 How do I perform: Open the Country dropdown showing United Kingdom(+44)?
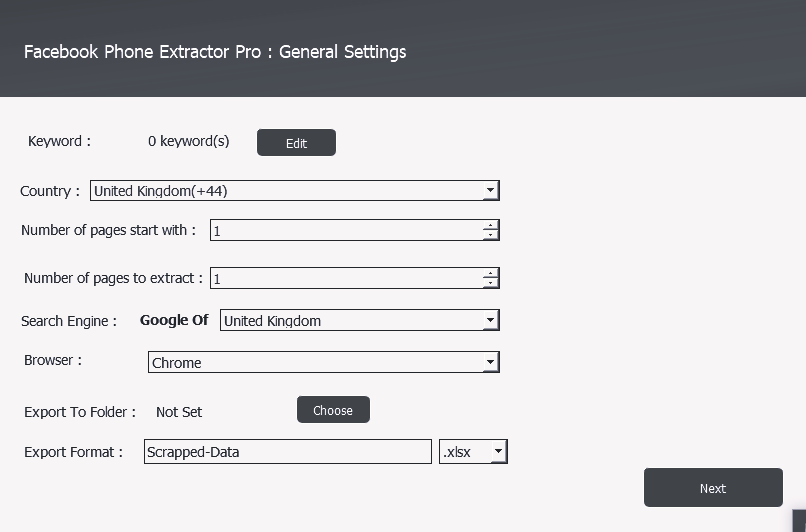point(295,191)
